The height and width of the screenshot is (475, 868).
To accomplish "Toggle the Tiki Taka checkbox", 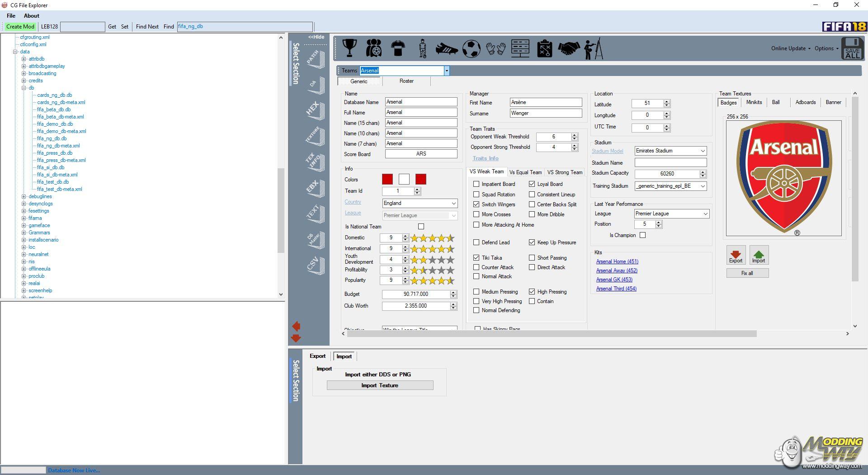I will point(476,258).
